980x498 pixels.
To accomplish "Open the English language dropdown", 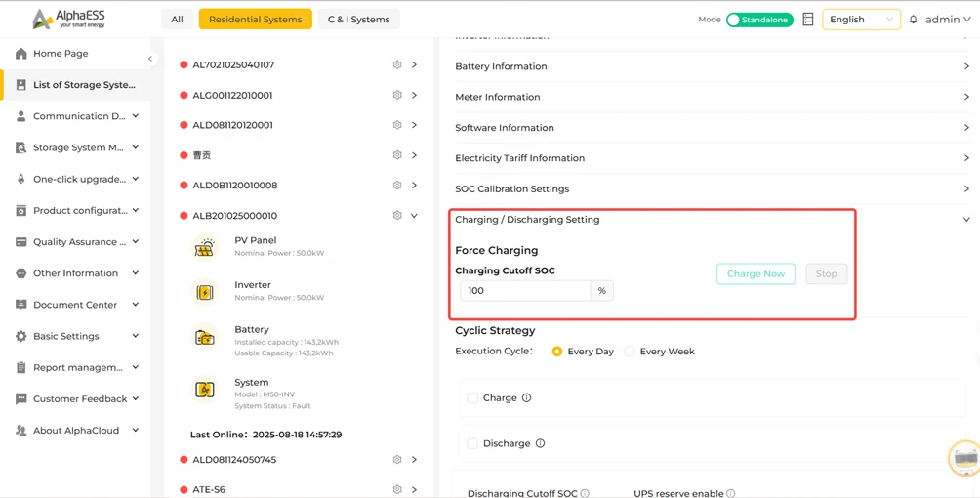I will point(861,20).
